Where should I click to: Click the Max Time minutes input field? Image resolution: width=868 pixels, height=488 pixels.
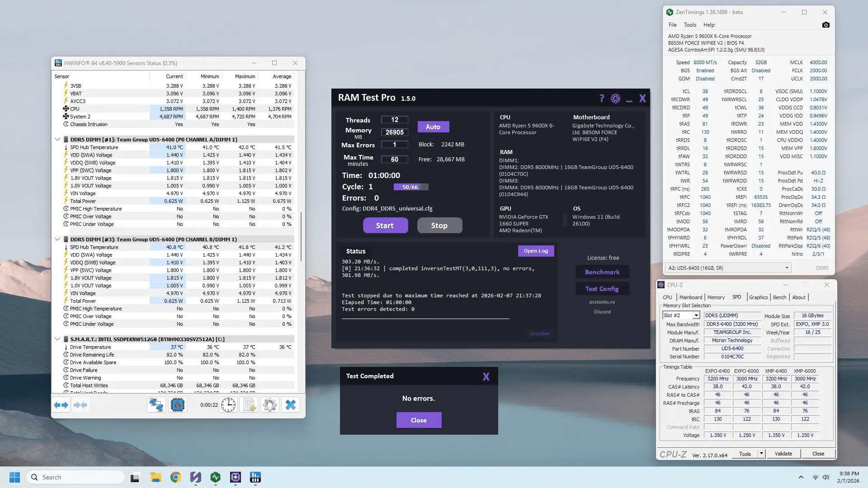click(394, 159)
